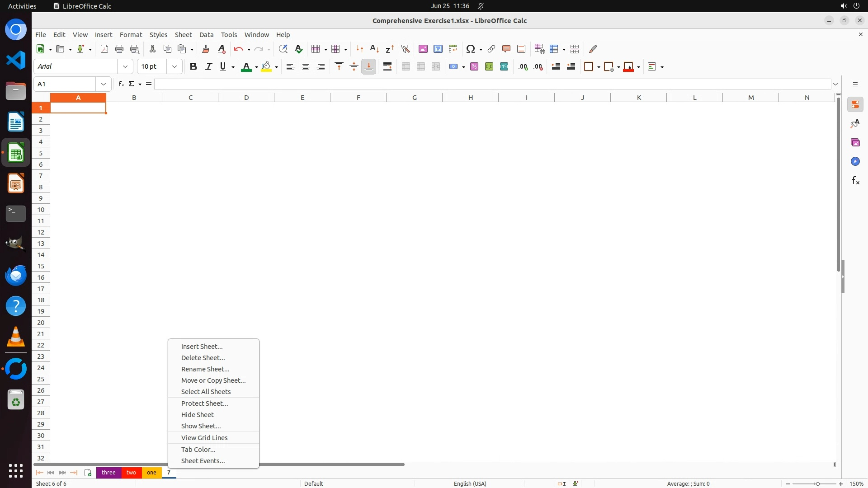This screenshot has height=488, width=868.
Task: Switch to the purple "three" sheet tab
Action: [108, 473]
